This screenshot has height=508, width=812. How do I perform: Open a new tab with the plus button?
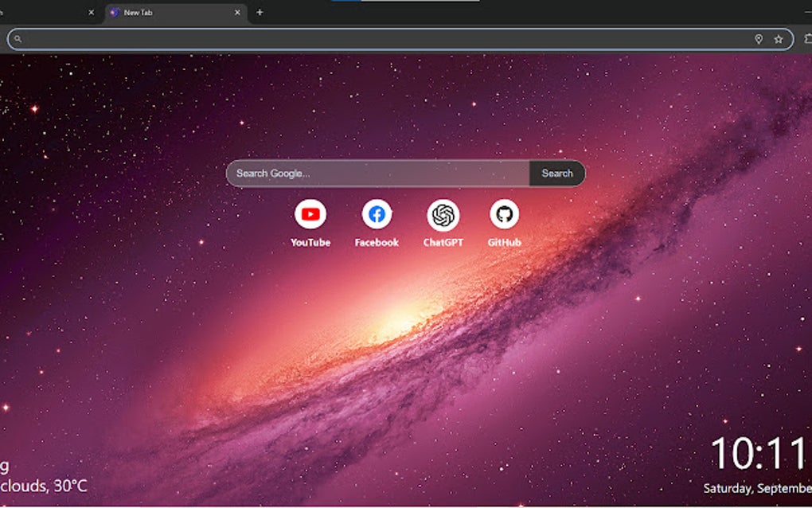[x=260, y=13]
